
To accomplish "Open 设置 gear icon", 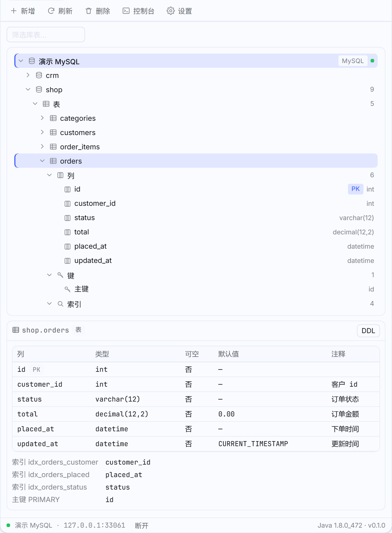I will (x=170, y=11).
